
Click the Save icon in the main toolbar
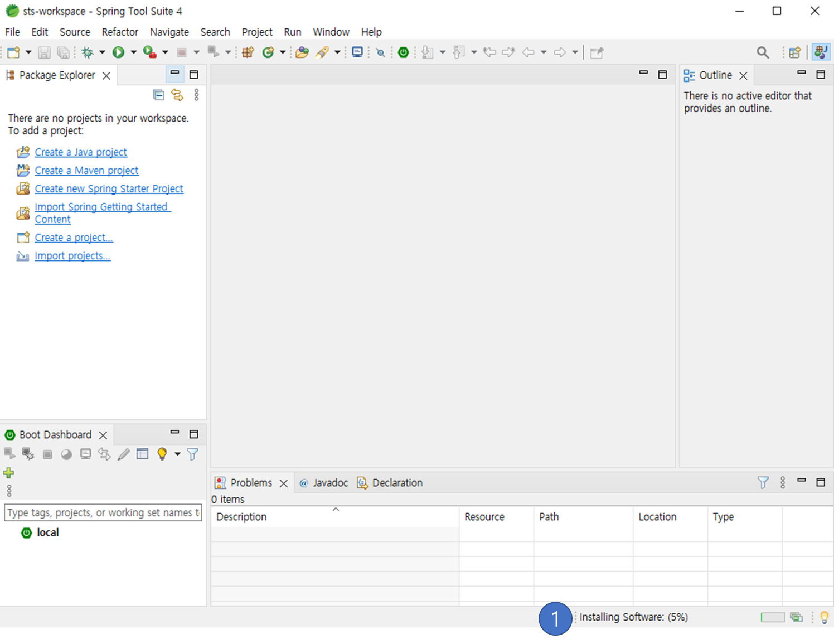(44, 52)
